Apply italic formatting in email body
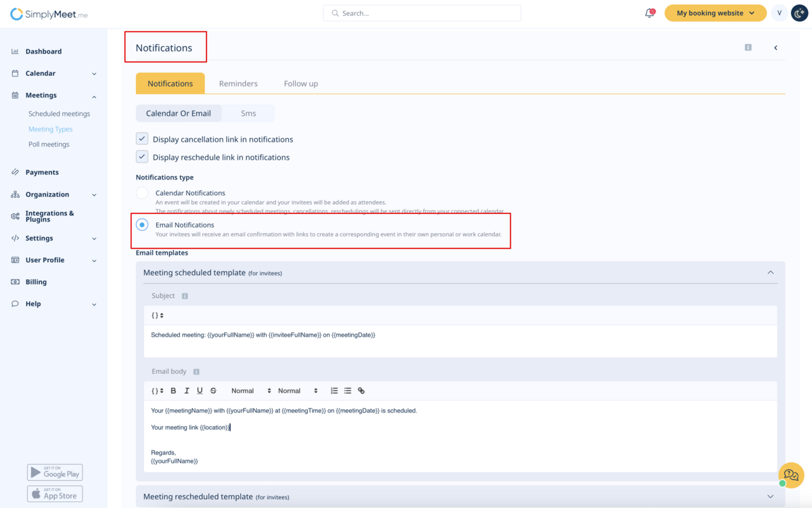The image size is (812, 508). click(x=187, y=391)
